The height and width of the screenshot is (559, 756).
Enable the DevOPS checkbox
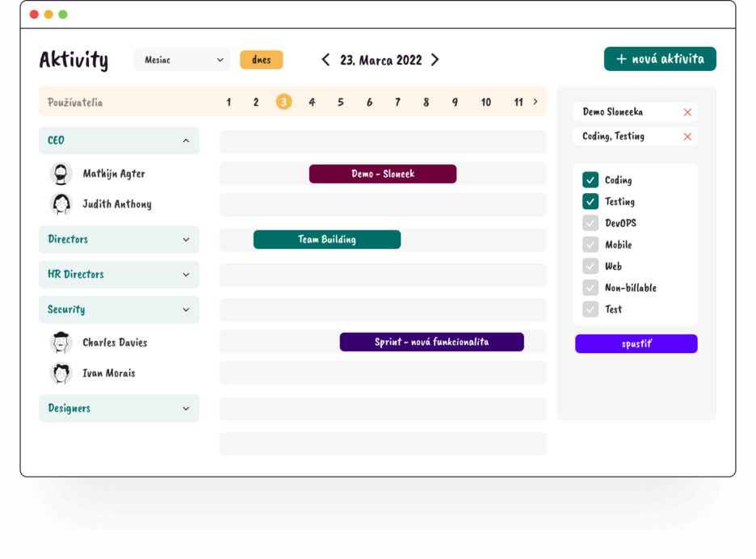coord(590,223)
